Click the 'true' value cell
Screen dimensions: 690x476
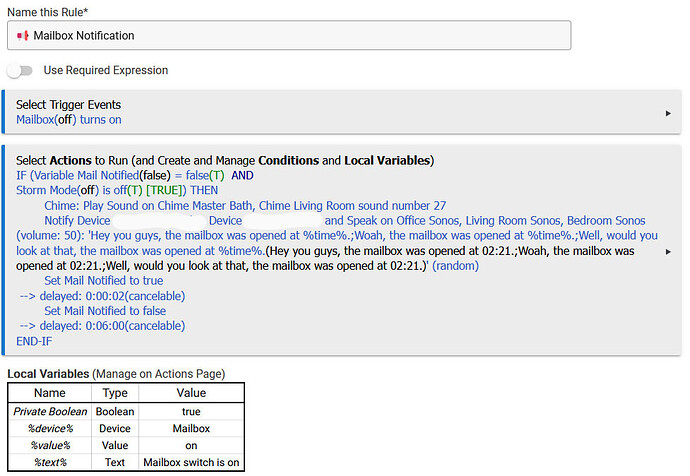tap(191, 411)
